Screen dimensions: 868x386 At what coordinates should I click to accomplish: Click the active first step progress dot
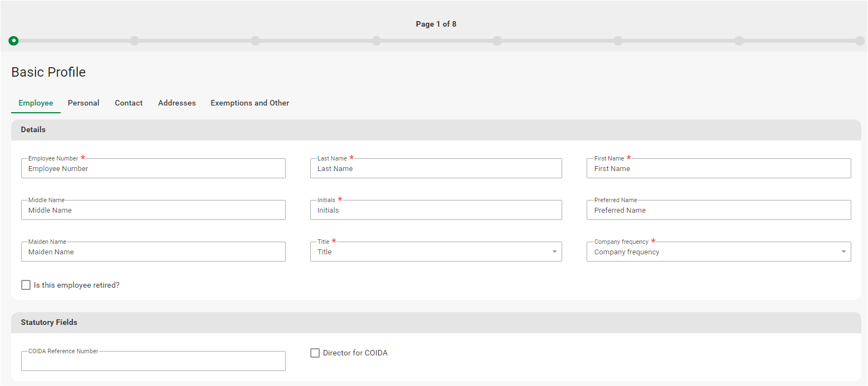13,41
